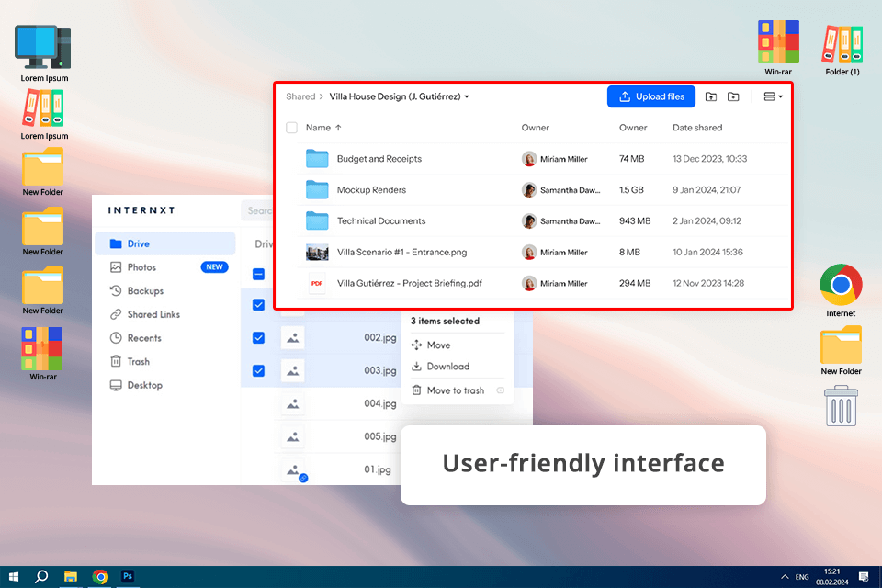Open taskbar search magnifier
Viewport: 882px width, 588px height.
click(41, 577)
